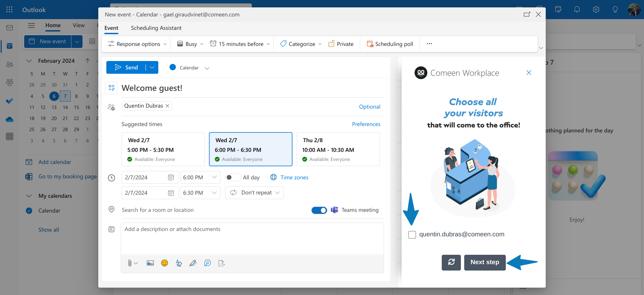
Task: Click the Comeen refresh button
Action: tap(451, 262)
